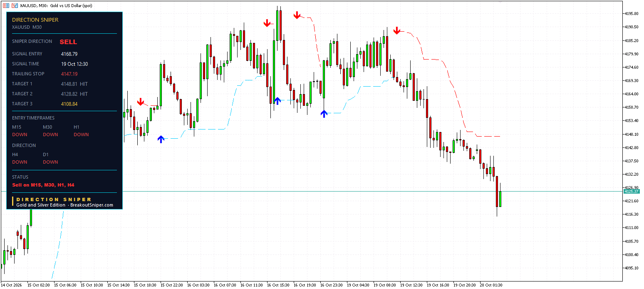Image resolution: width=644 pixels, height=289 pixels.
Task: Click the Target 1 value 4148.81
Action: click(x=69, y=84)
